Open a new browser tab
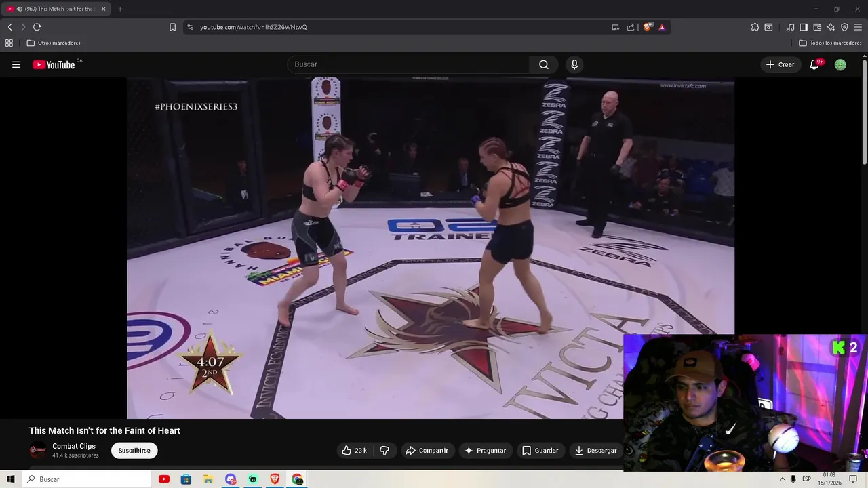Viewport: 868px width, 488px height. (120, 9)
